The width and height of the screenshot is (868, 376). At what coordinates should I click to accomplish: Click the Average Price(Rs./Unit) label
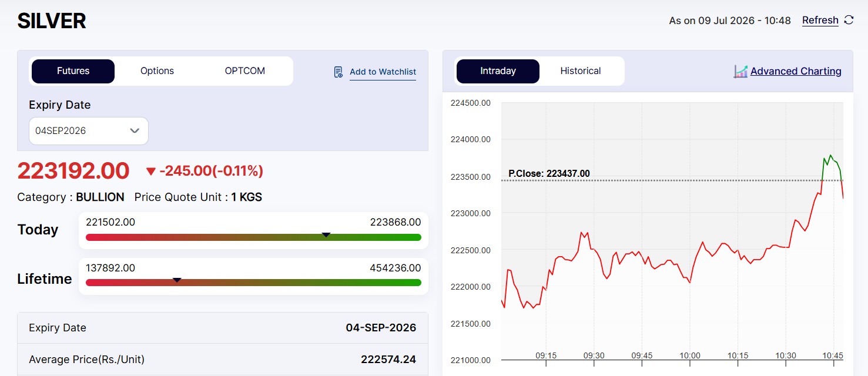(86, 360)
